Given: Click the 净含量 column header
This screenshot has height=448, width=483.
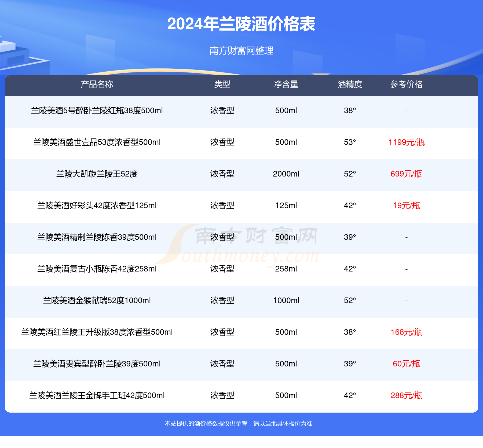Looking at the screenshot, I should 286,84.
